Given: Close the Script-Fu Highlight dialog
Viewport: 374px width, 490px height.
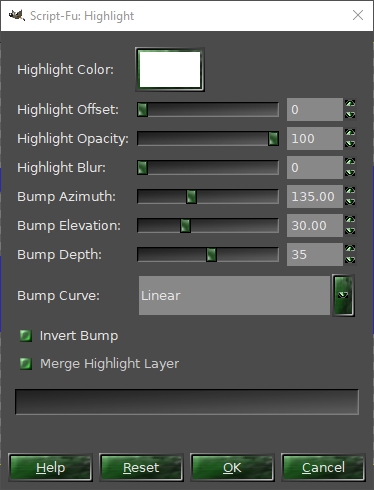Looking at the screenshot, I should point(358,15).
